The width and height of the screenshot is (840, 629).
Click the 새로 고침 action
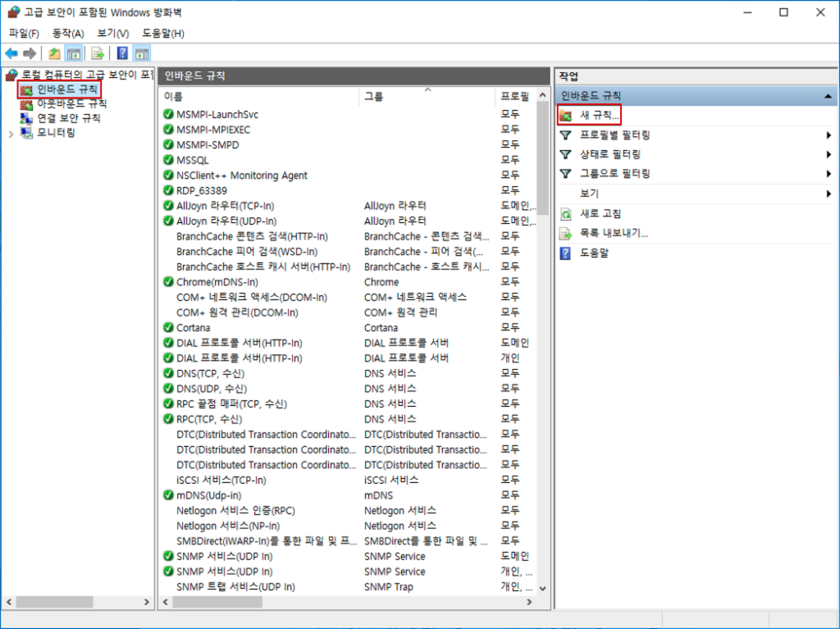click(x=600, y=214)
